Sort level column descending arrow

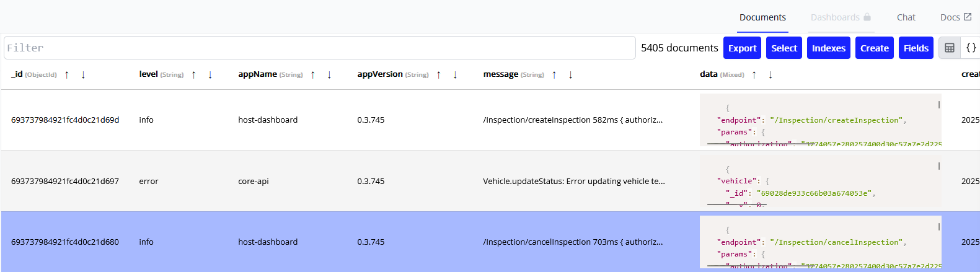point(210,75)
